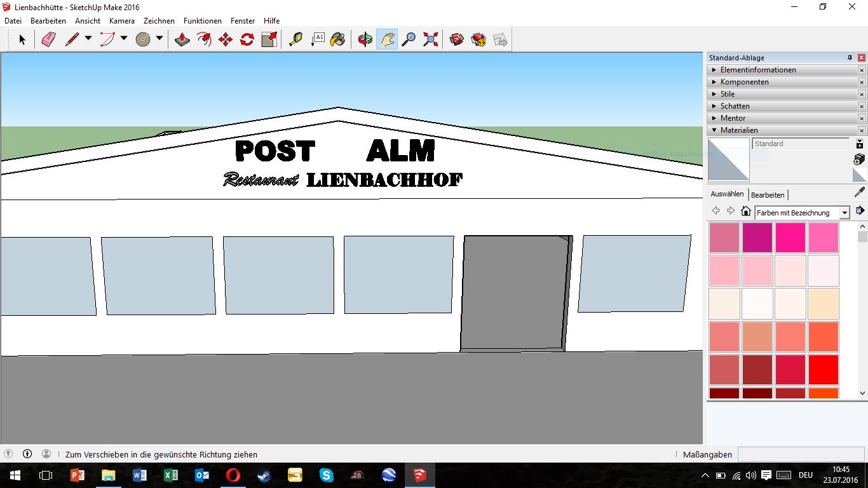Open the Datei menu
868x488 pixels.
point(13,21)
